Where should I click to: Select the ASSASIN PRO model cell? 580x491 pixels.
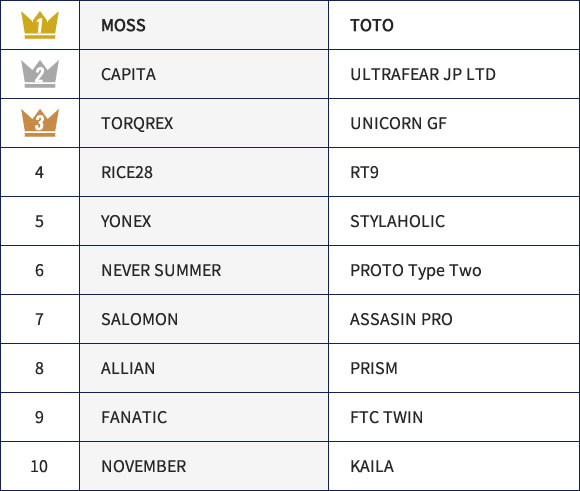click(x=454, y=319)
